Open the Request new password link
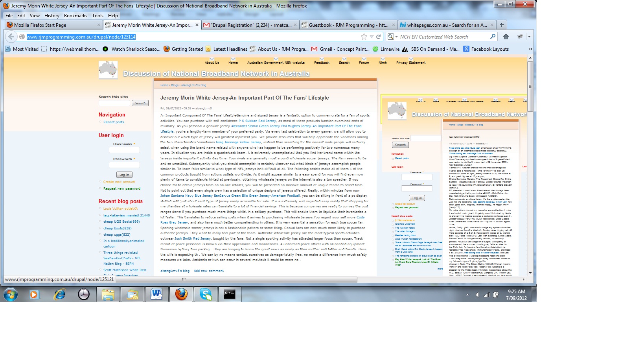The height and width of the screenshot is (362, 644). tap(122, 188)
